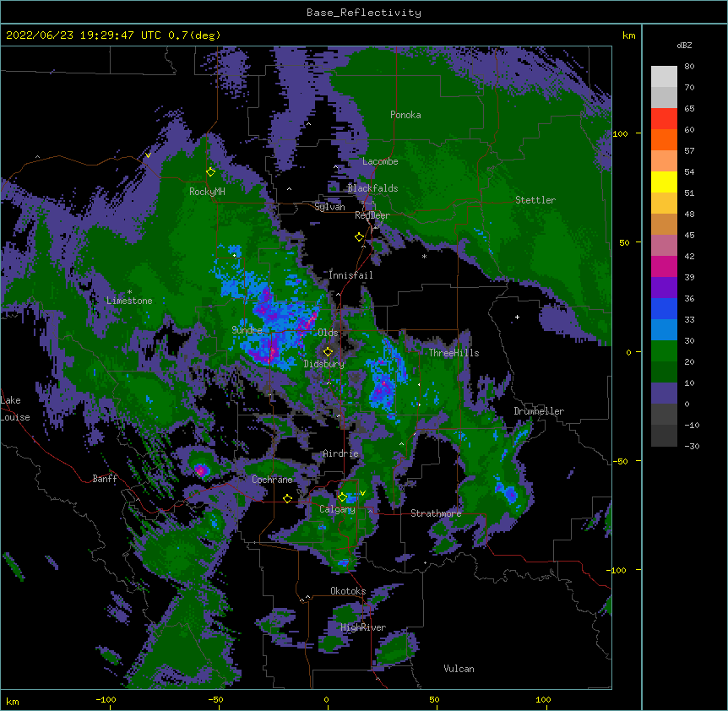This screenshot has height=711, width=728.
Task: Click the Airdrie city label
Action: 341,453
